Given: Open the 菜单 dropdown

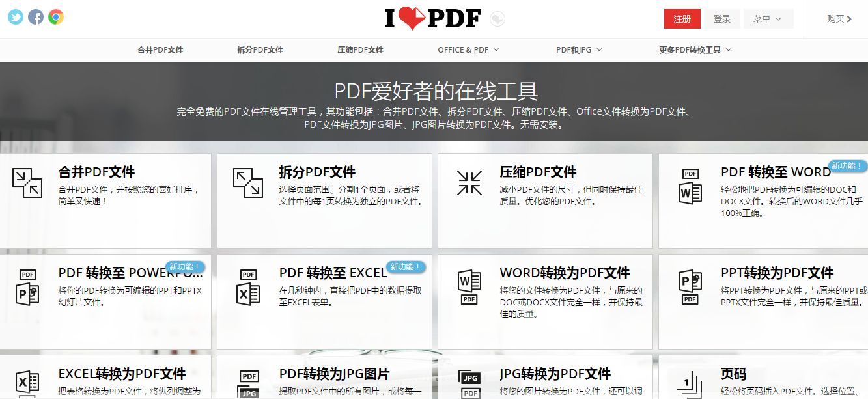Looking at the screenshot, I should click(x=768, y=19).
